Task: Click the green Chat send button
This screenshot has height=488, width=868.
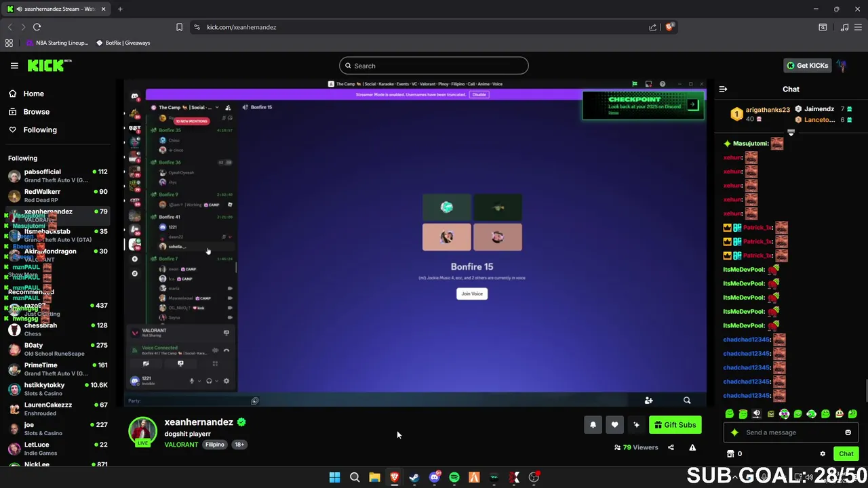Action: (x=846, y=454)
